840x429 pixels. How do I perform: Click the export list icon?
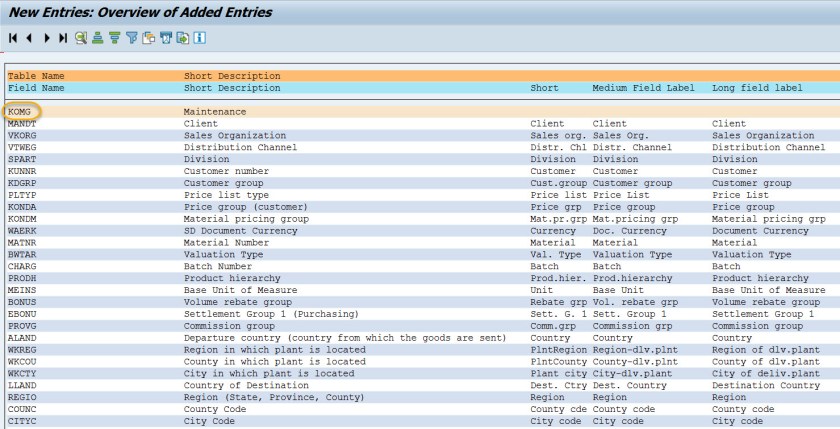pyautogui.click(x=183, y=38)
